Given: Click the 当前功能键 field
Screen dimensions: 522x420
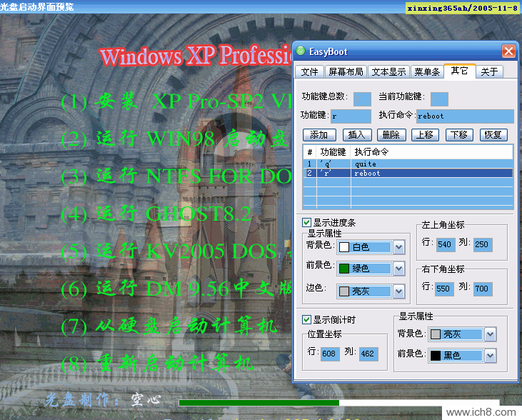Looking at the screenshot, I should 439,99.
